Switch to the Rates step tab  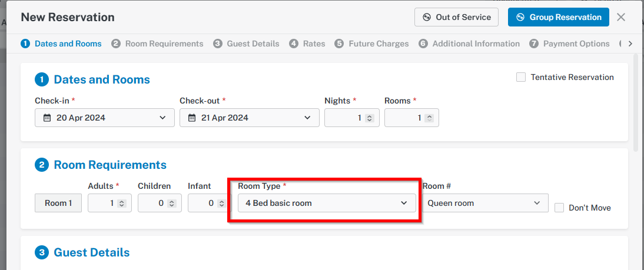point(307,44)
